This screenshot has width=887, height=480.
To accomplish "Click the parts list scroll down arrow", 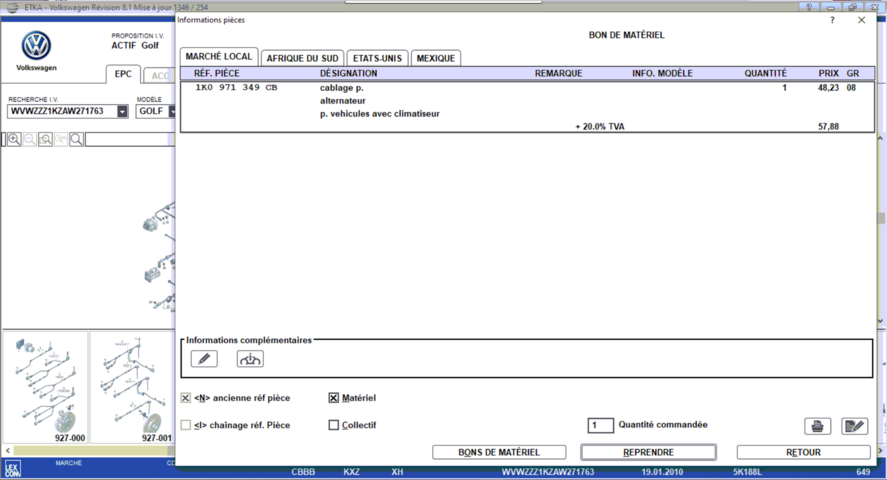I will pos(880,321).
